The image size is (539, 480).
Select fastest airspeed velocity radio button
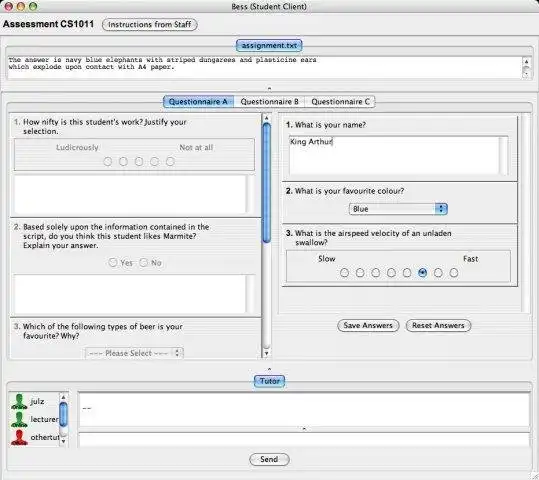point(454,273)
